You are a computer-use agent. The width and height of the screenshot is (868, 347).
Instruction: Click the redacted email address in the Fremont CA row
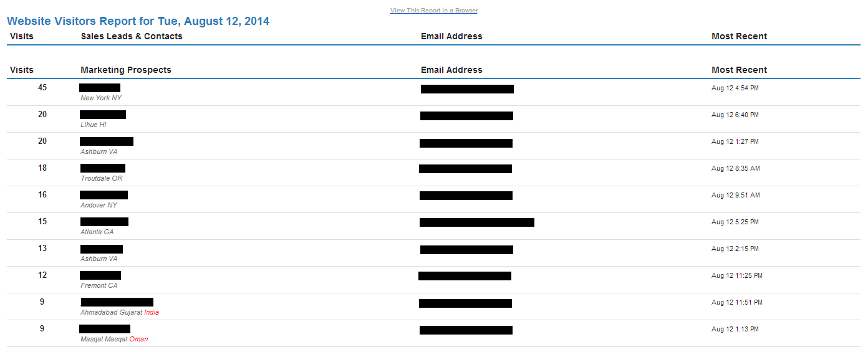click(x=465, y=276)
